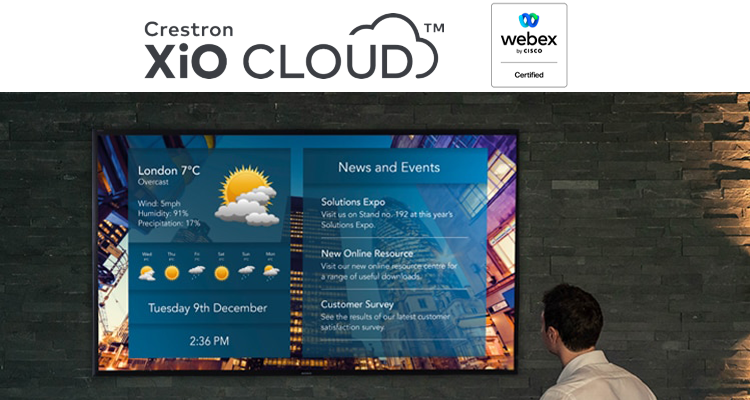Click the Webex by Cisco Certified badge

pos(528,45)
